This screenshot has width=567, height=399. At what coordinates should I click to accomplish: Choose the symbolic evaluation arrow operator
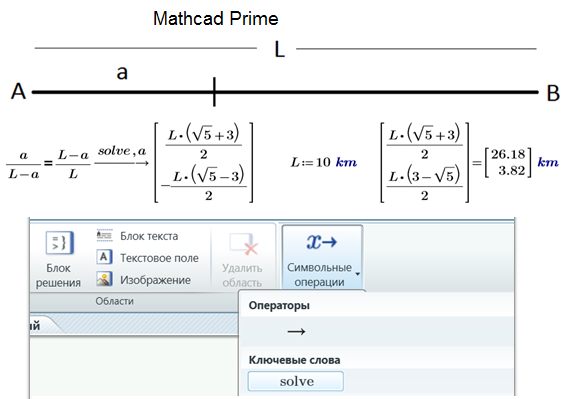tap(296, 331)
